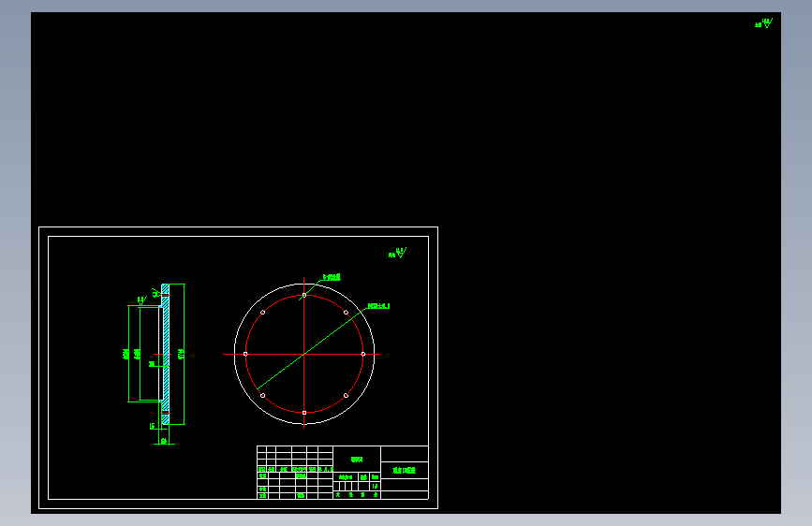Select bottom thickness dimension below section view

coord(164,441)
